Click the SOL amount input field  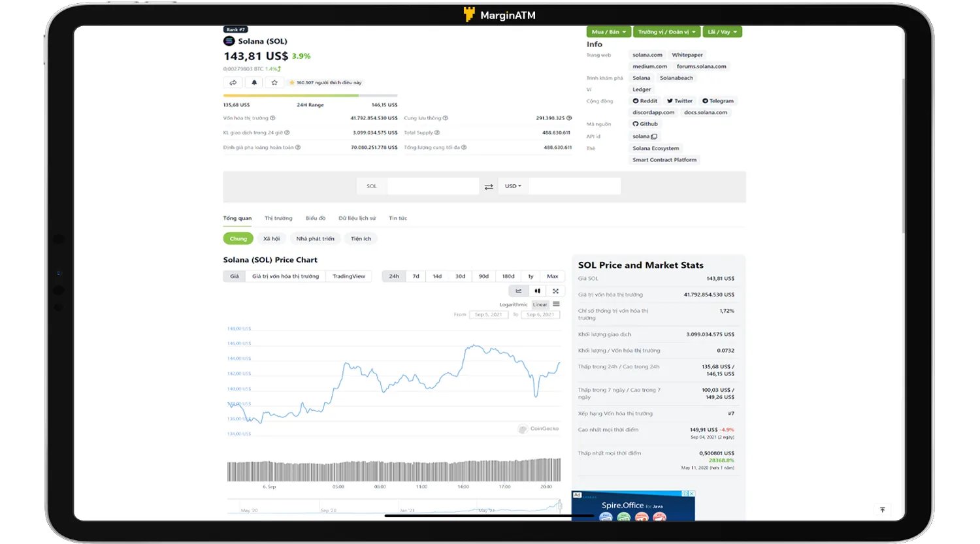click(x=433, y=186)
